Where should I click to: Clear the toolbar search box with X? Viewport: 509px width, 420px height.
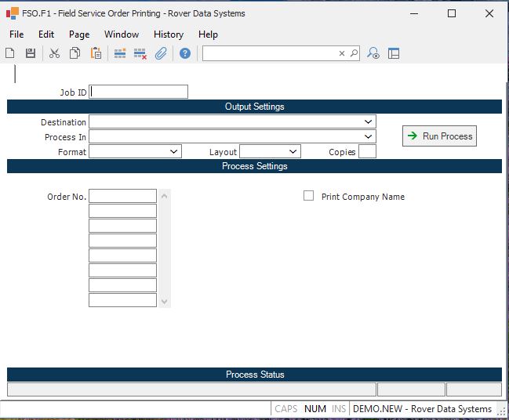coord(342,53)
